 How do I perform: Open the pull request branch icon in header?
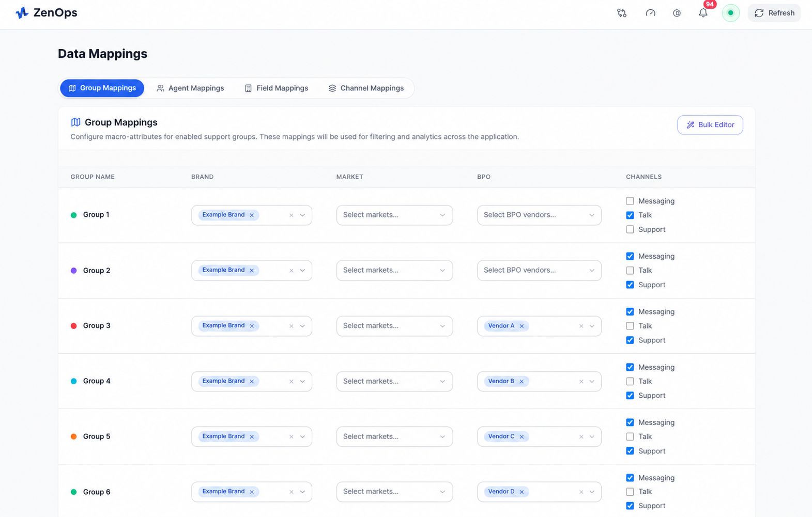click(622, 13)
